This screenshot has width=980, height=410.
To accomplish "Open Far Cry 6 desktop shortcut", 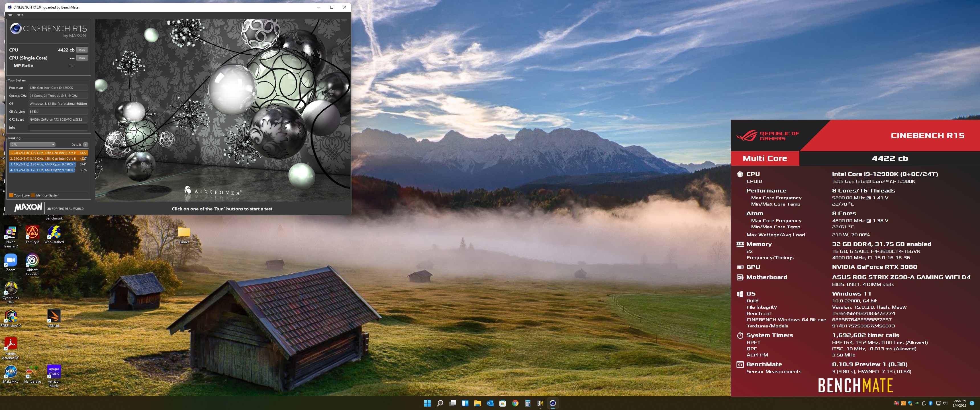I will coord(32,235).
